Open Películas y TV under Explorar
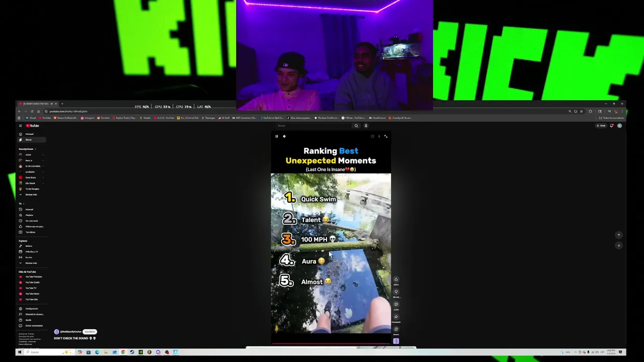Image resolution: width=644 pixels, height=362 pixels. (x=31, y=251)
